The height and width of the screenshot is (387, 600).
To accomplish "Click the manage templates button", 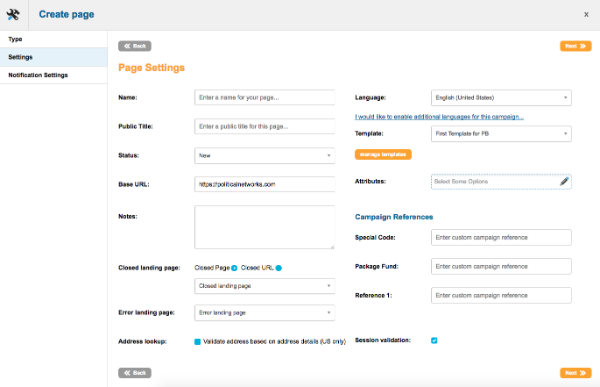I will tap(383, 154).
